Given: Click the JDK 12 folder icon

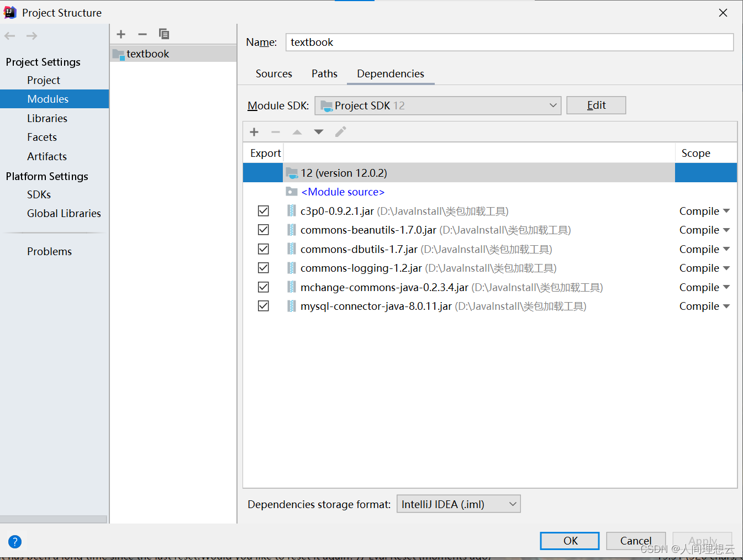Looking at the screenshot, I should click(x=292, y=173).
